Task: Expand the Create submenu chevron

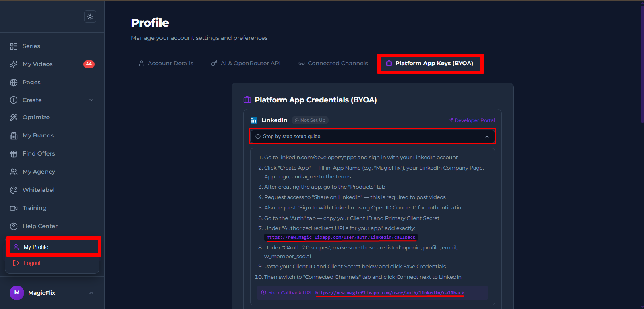Action: click(91, 100)
